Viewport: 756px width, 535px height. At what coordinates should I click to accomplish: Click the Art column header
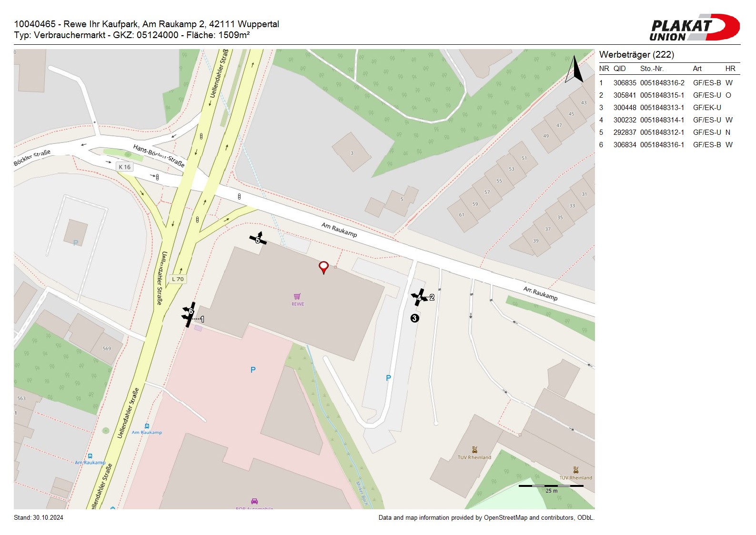(x=697, y=69)
